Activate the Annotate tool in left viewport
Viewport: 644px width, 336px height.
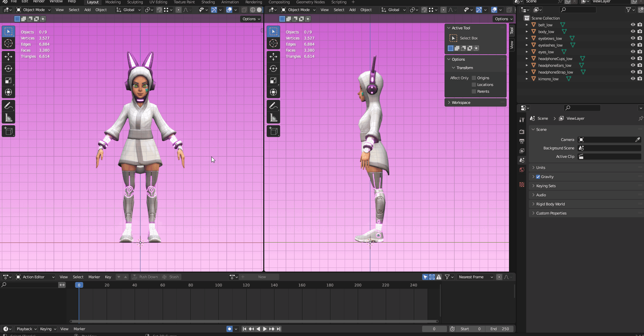click(x=8, y=106)
